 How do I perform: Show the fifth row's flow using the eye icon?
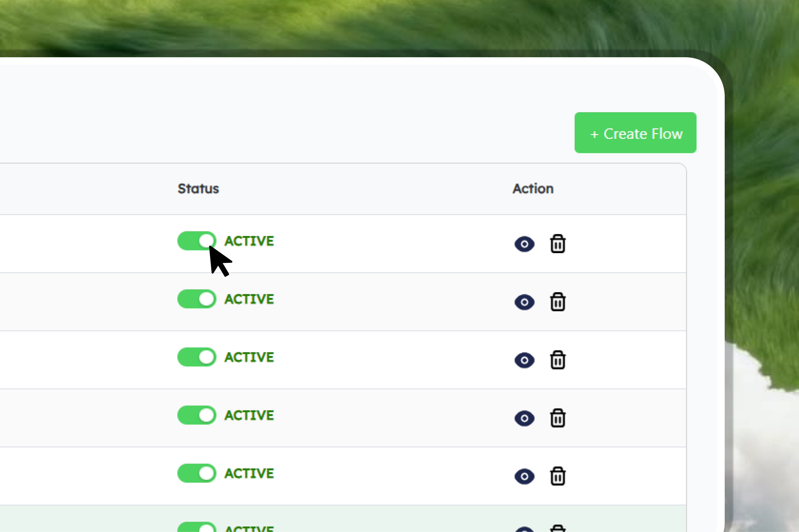click(x=525, y=476)
